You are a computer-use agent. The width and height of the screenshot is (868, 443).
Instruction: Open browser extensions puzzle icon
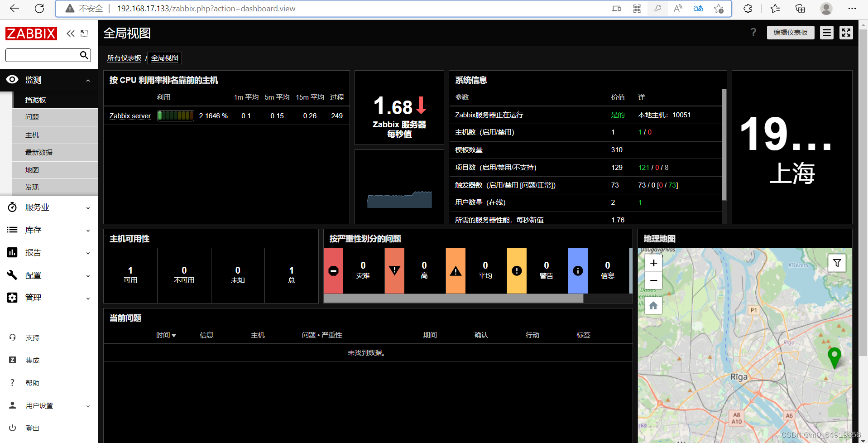748,9
